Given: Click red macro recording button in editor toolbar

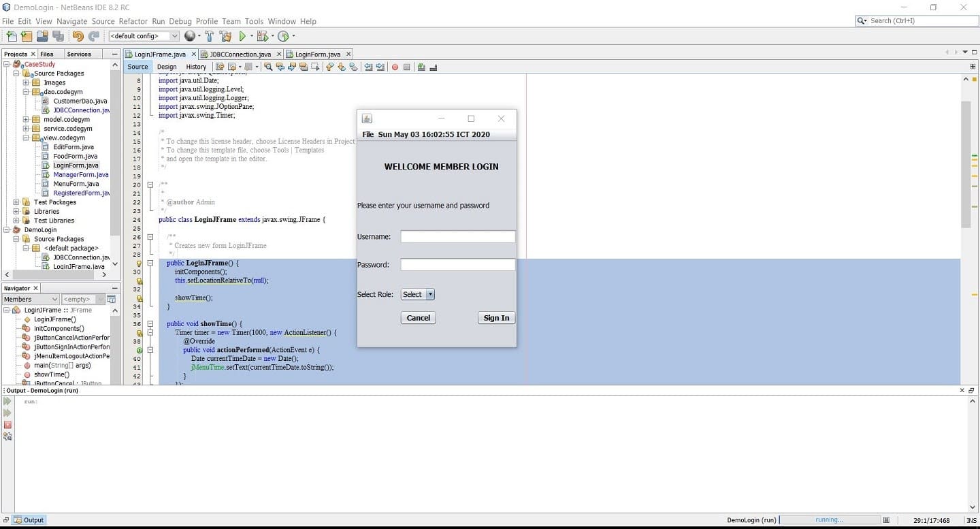Looking at the screenshot, I should point(395,67).
